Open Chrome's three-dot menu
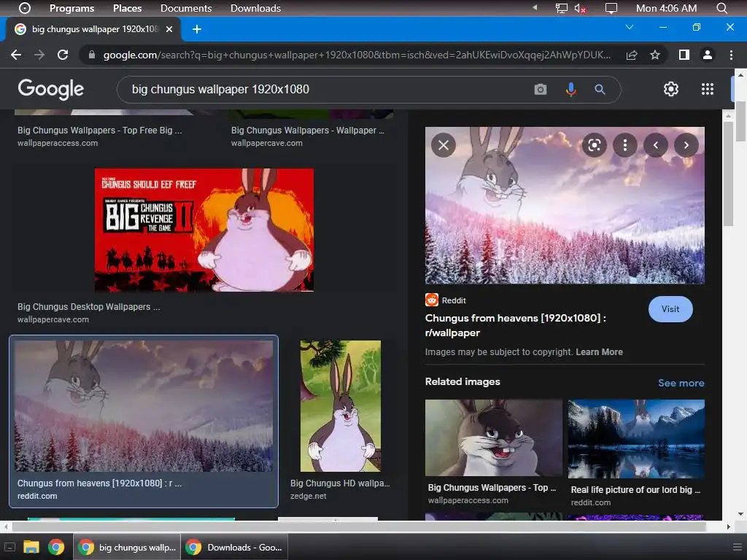The width and height of the screenshot is (747, 560). (x=731, y=55)
